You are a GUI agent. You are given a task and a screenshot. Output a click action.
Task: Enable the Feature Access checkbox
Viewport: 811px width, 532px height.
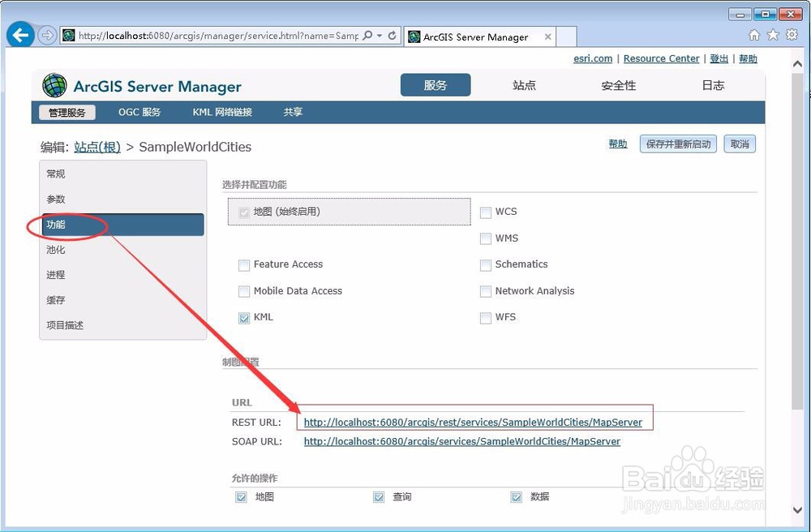[x=244, y=265]
